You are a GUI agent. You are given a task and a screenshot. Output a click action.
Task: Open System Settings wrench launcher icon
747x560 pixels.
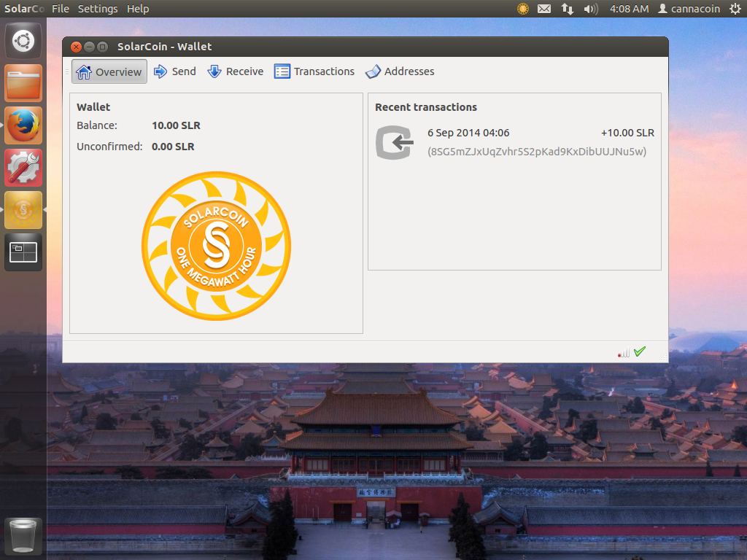click(x=23, y=168)
